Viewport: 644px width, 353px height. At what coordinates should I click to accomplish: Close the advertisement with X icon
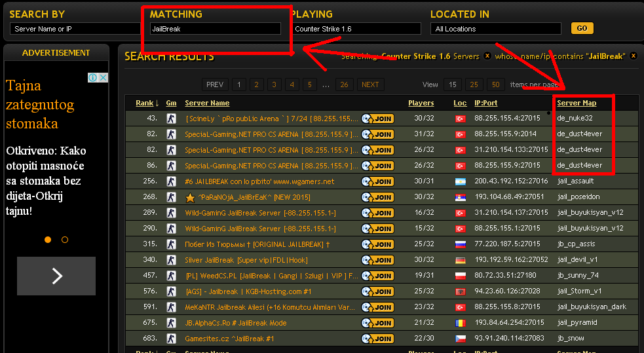[104, 77]
